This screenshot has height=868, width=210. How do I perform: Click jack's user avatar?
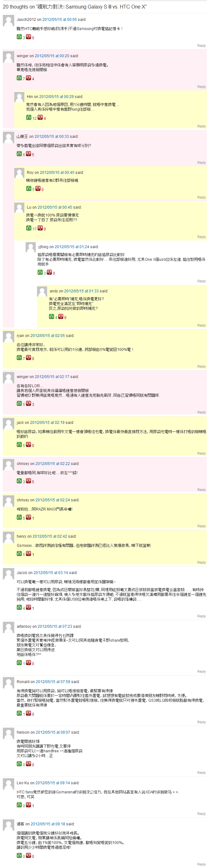[x=9, y=424]
